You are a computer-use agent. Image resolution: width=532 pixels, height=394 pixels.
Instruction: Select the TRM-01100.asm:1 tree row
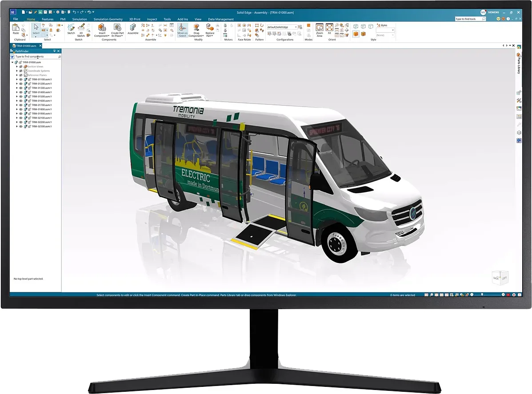[41, 80]
